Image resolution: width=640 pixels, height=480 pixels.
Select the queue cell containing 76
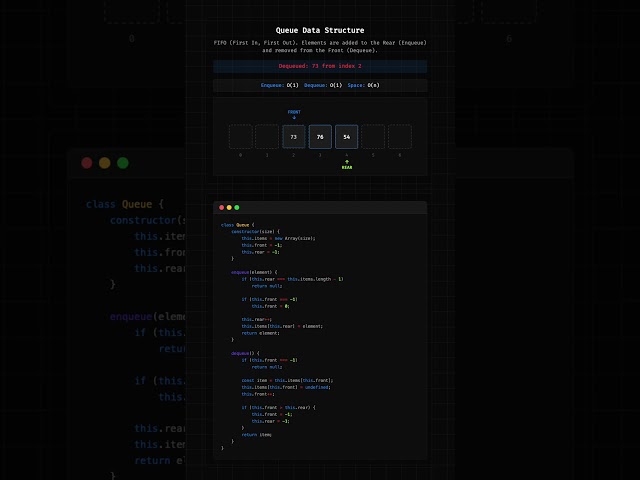click(x=320, y=137)
